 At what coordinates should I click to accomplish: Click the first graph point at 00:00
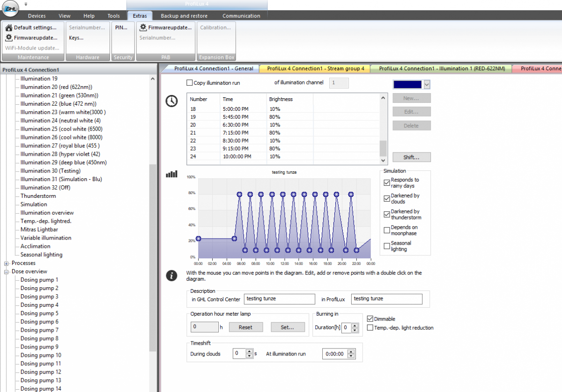tap(199, 239)
